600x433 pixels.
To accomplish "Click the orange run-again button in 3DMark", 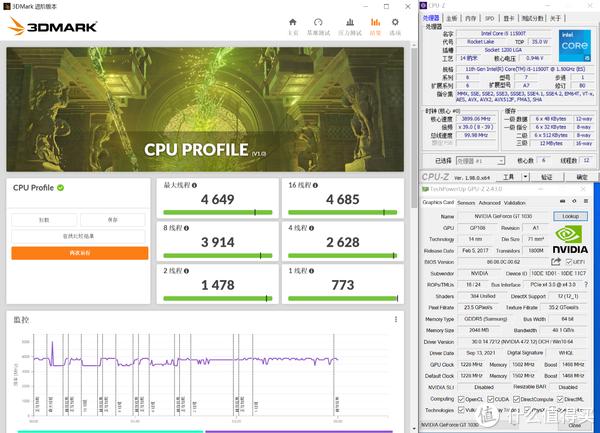I will (x=80, y=253).
